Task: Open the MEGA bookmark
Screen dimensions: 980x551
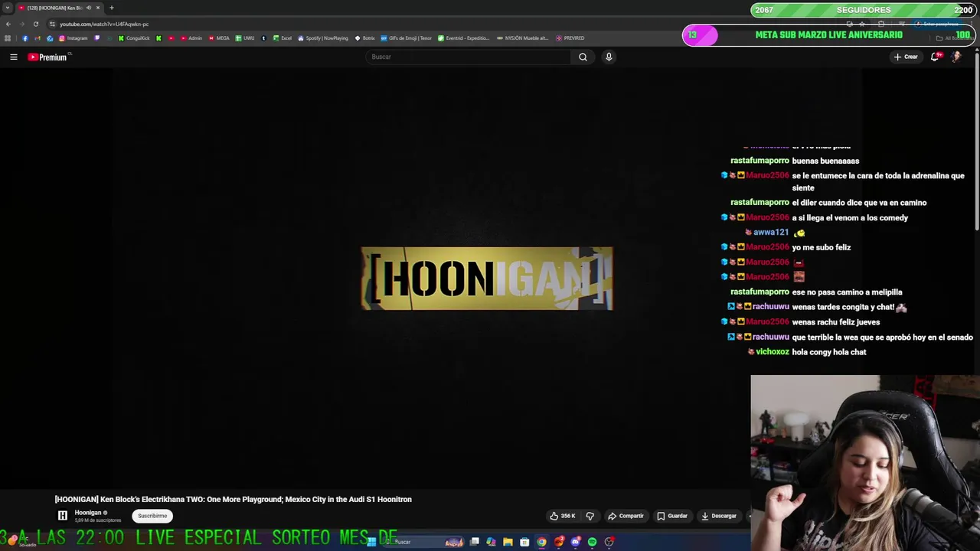Action: click(219, 38)
